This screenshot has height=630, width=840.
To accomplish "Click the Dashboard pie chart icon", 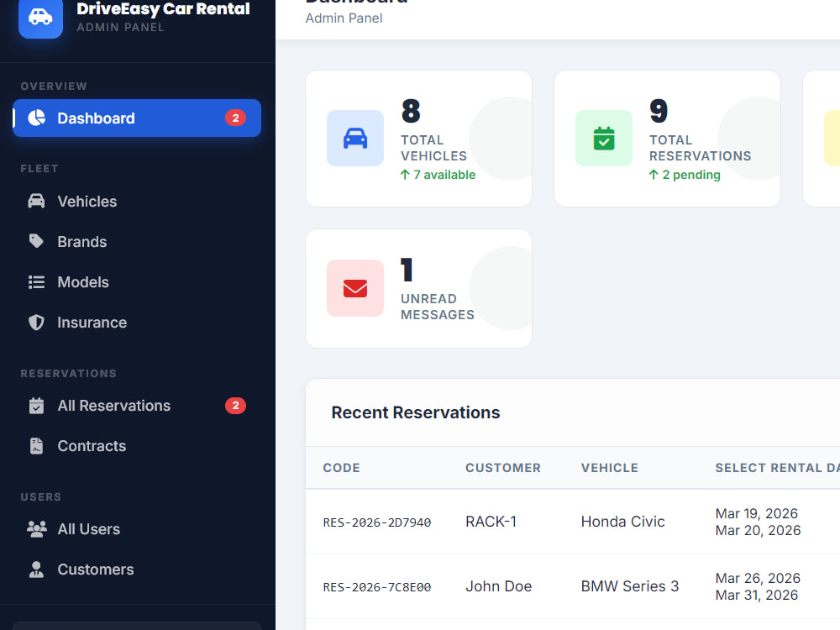I will [x=36, y=118].
